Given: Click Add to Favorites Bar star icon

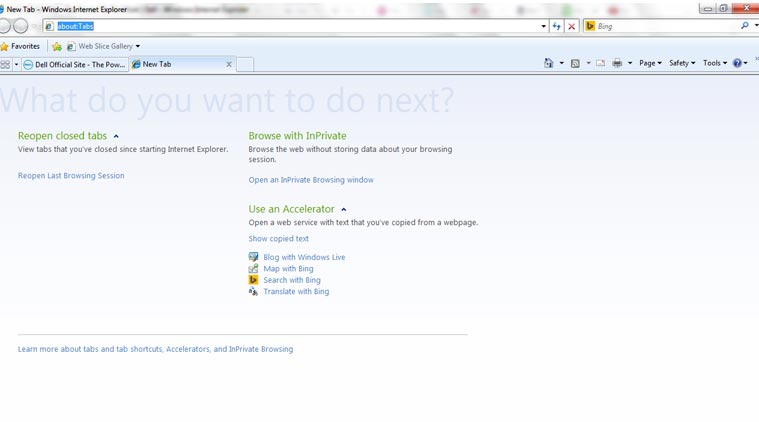Looking at the screenshot, I should coord(57,46).
